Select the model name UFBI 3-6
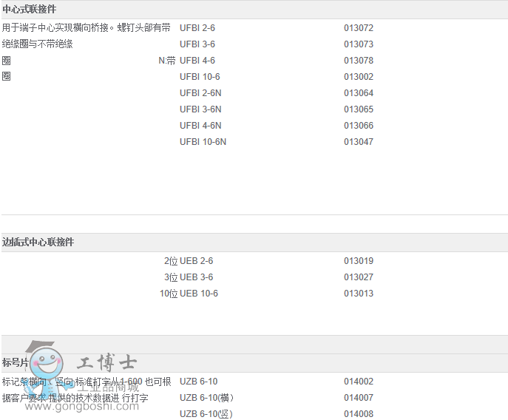508x420 pixels. pos(197,44)
